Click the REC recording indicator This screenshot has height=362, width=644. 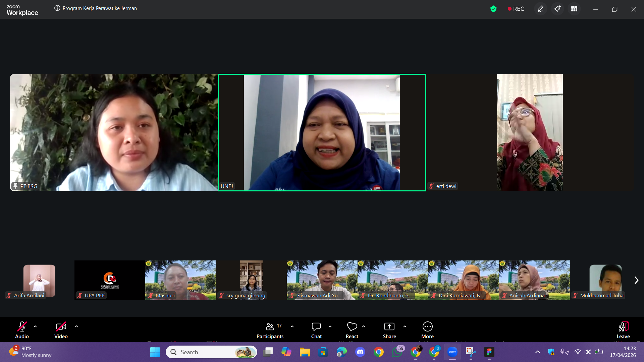(x=516, y=9)
